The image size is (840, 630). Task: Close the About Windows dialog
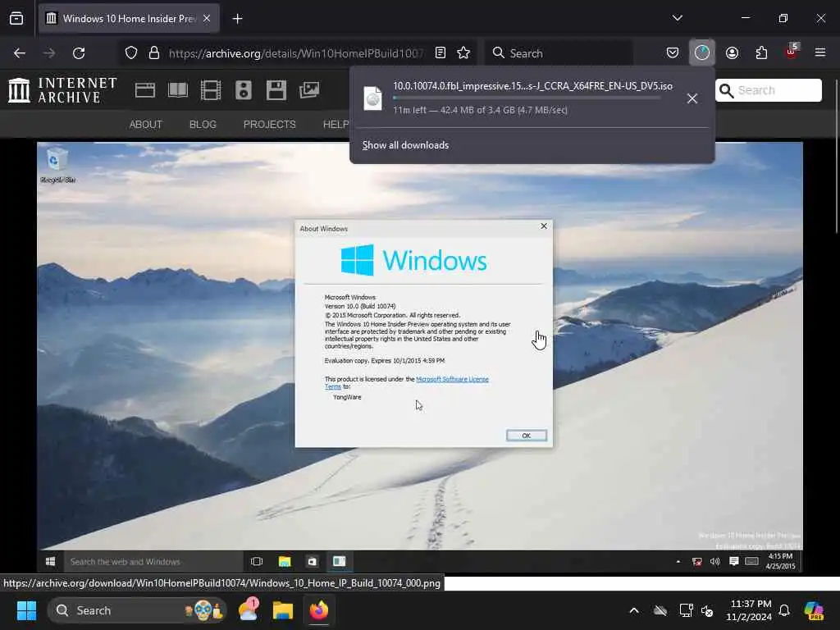[x=544, y=226]
